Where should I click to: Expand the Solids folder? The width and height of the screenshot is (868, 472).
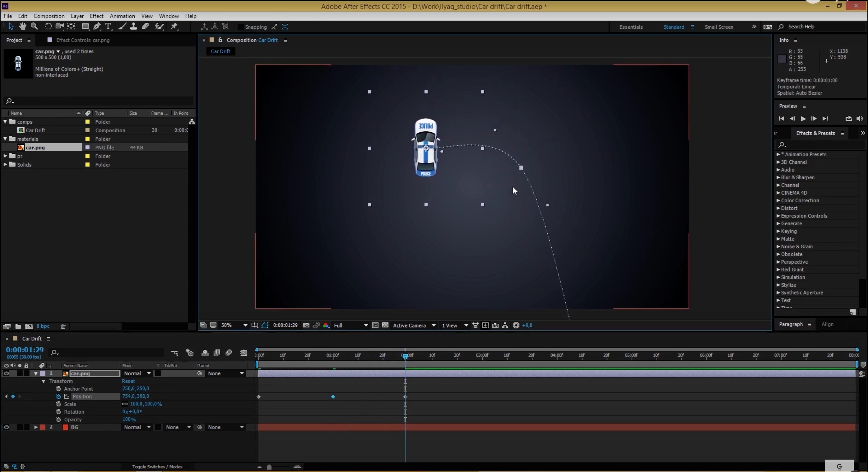tap(5, 165)
